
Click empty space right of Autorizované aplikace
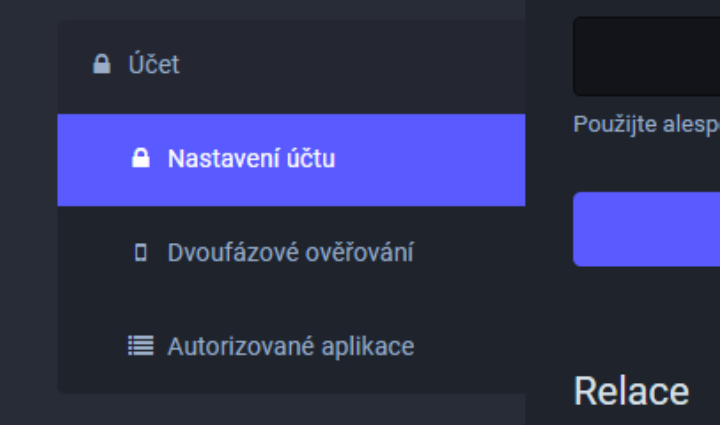click(x=470, y=346)
